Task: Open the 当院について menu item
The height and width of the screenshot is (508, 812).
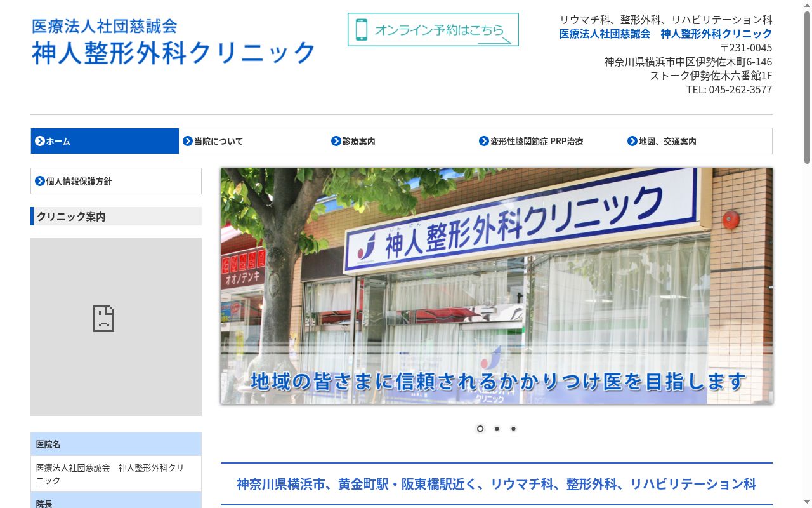Action: [253, 141]
